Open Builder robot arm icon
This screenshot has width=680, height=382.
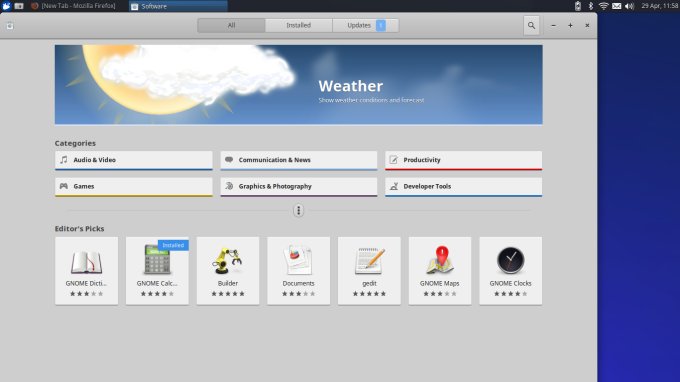228,261
